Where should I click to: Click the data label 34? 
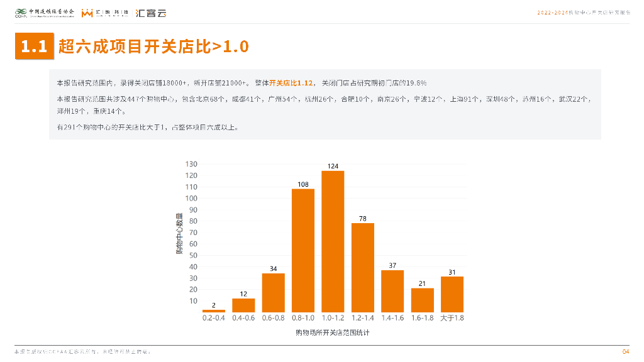[x=274, y=269]
